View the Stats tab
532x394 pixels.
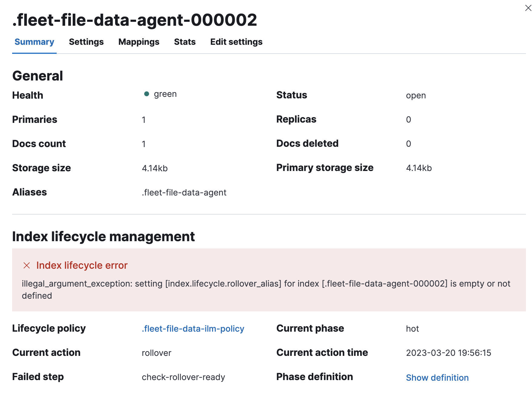coord(185,42)
